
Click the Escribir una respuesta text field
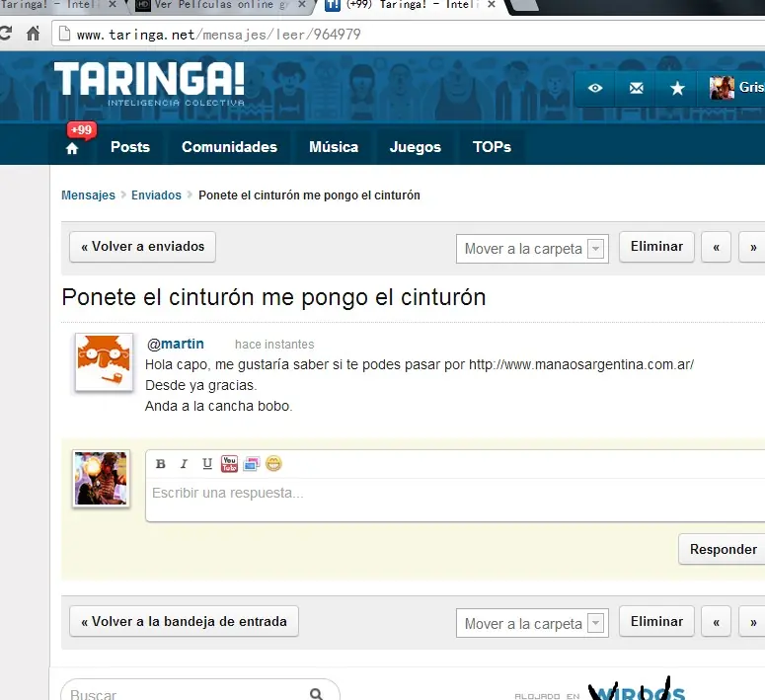point(456,500)
